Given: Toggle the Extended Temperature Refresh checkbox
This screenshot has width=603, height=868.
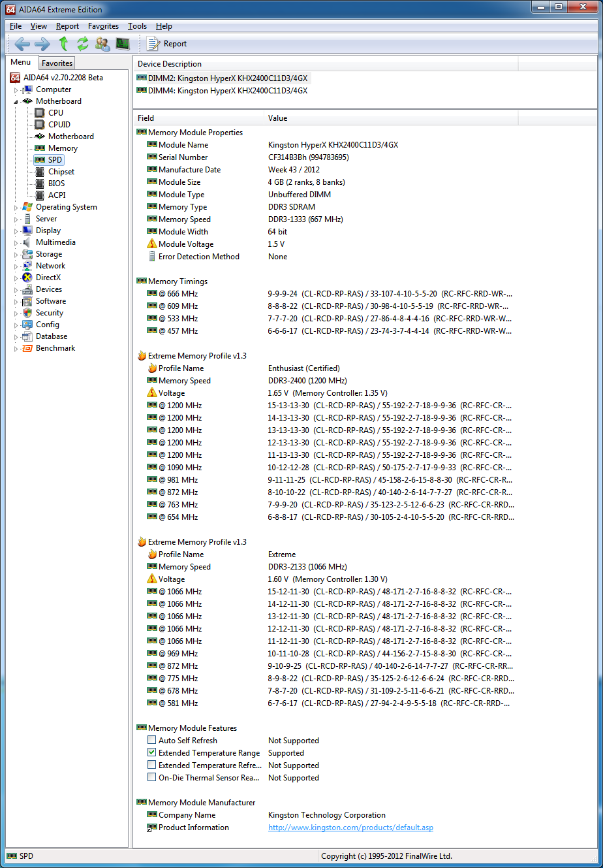Looking at the screenshot, I should click(x=152, y=765).
